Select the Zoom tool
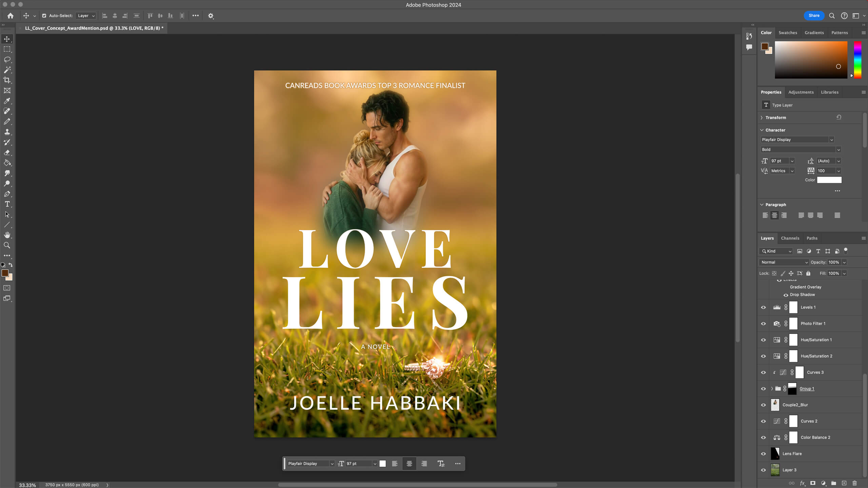The image size is (868, 488). point(7,245)
